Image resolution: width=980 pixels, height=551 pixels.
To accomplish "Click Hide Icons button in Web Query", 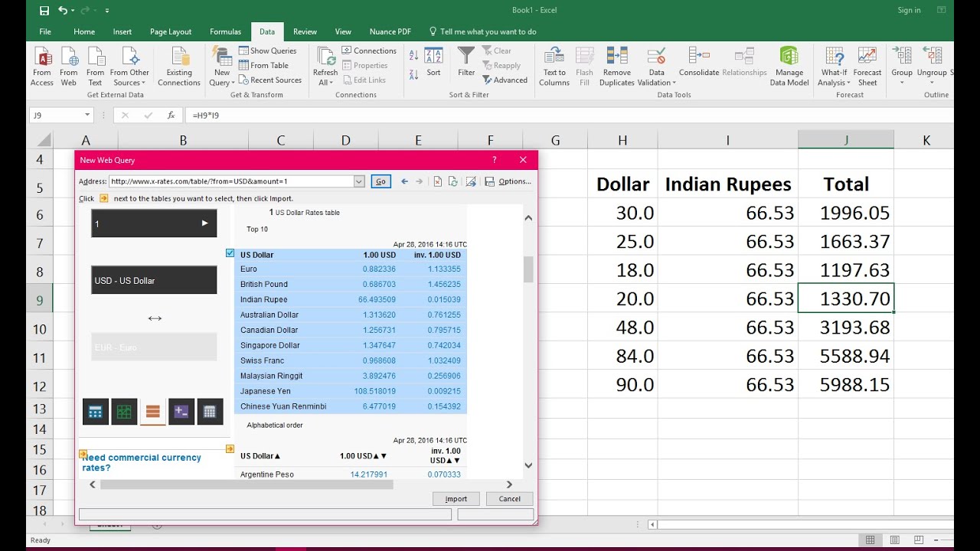I will click(x=470, y=181).
